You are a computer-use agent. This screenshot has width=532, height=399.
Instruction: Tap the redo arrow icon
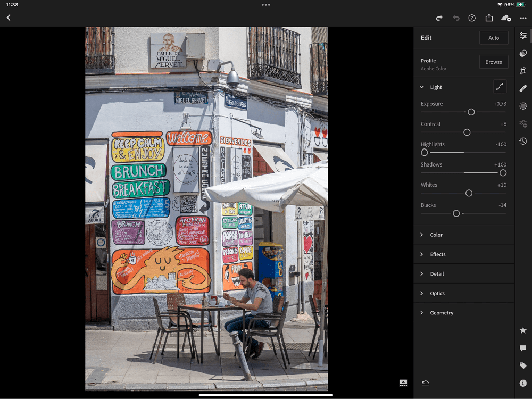point(439,18)
